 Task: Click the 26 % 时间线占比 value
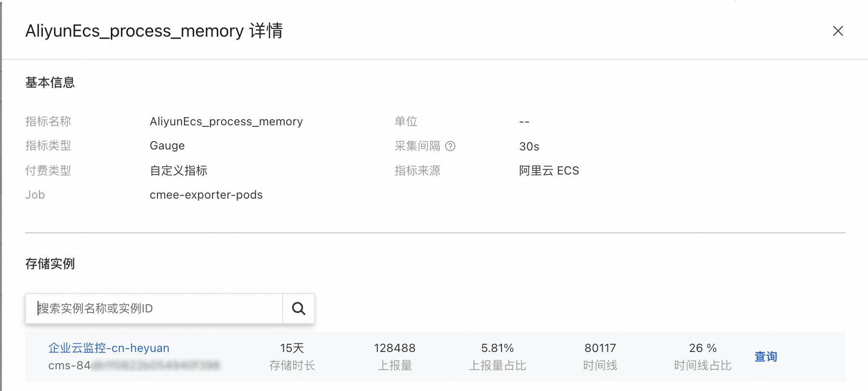pos(702,348)
